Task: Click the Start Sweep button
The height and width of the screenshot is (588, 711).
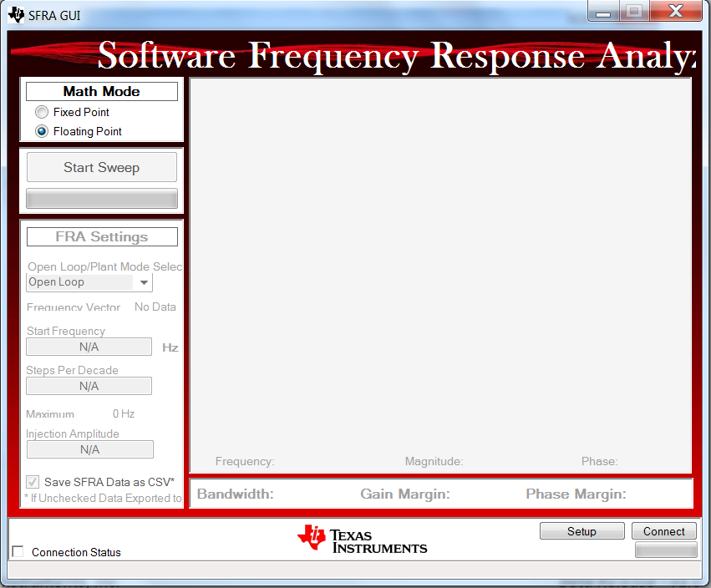Action: click(101, 167)
